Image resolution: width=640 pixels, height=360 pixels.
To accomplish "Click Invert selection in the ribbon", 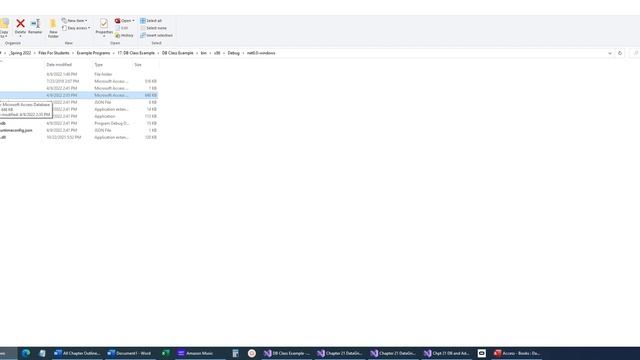I will point(156,36).
